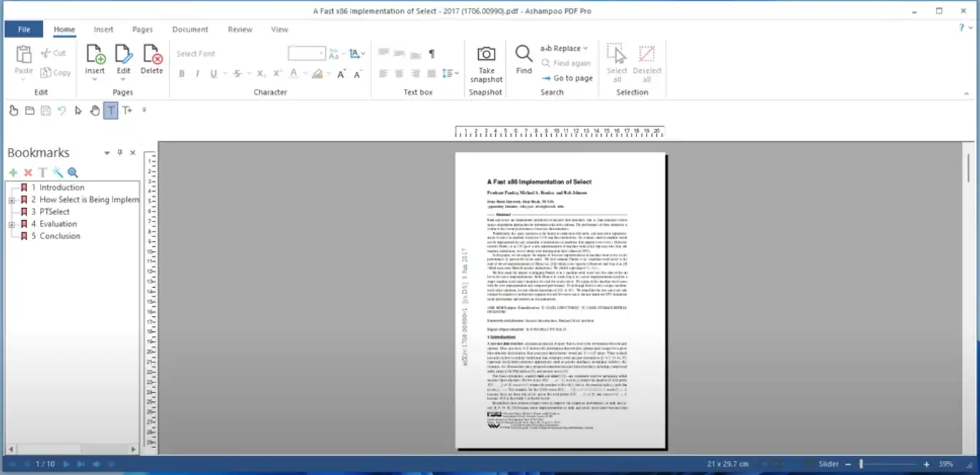Click the Go to page button

[x=567, y=78]
